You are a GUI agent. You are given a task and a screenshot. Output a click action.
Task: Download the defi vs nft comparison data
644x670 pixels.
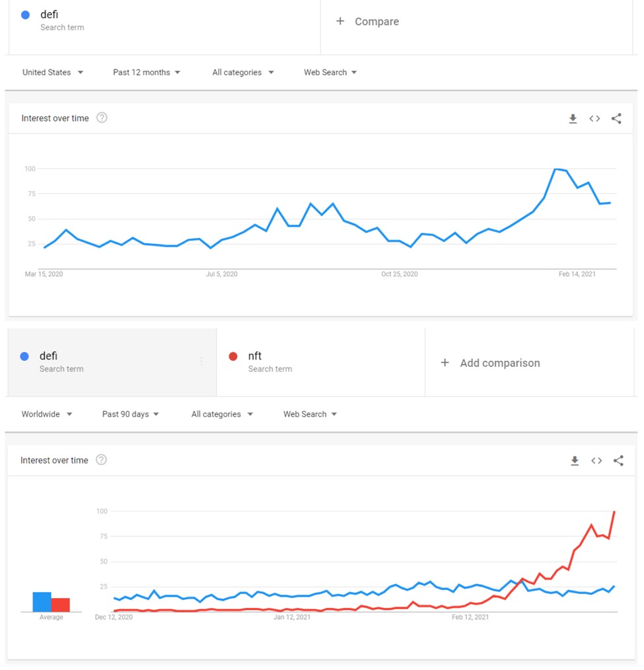[574, 461]
